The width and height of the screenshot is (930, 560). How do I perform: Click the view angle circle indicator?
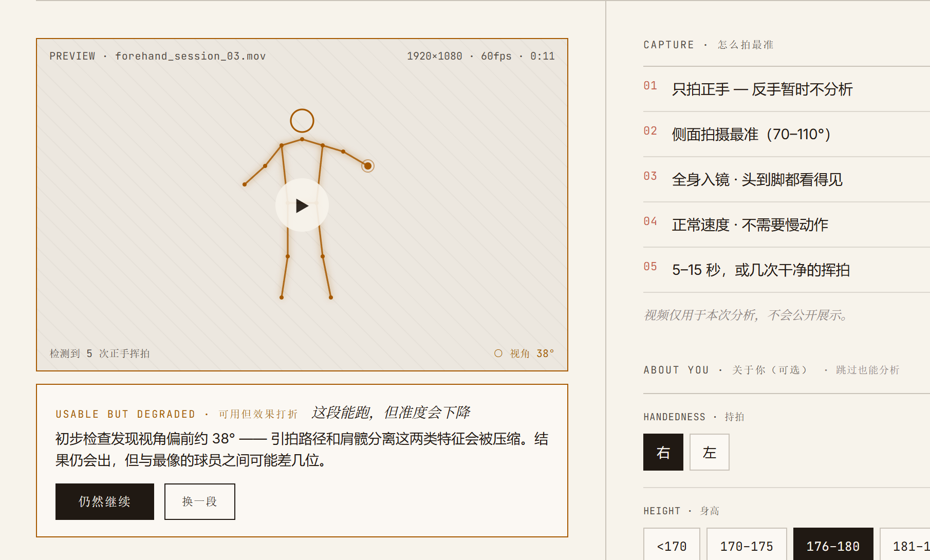pos(498,353)
